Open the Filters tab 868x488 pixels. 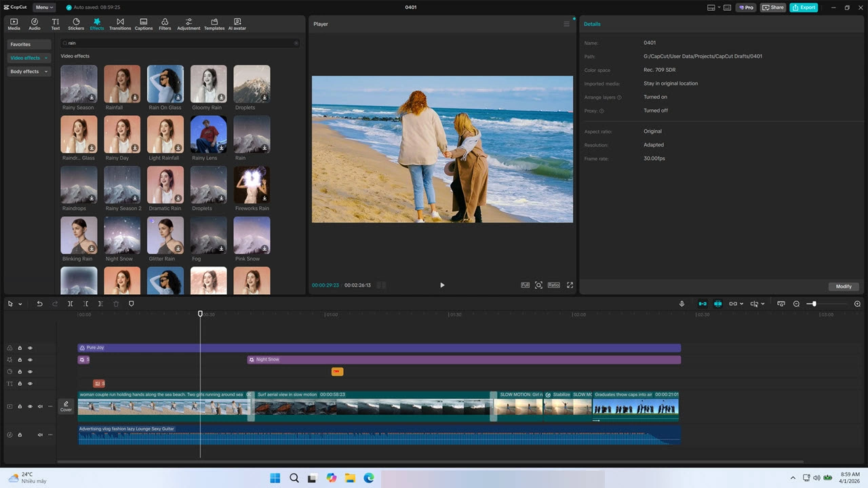[165, 24]
